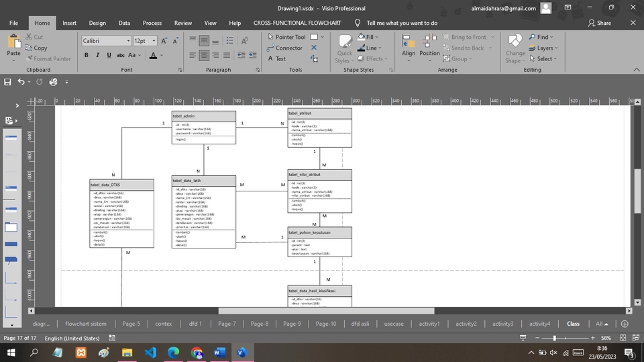Viewport: 644px width, 362px height.
Task: Open the Cross-Functional Flowchart tab
Action: pos(297,23)
